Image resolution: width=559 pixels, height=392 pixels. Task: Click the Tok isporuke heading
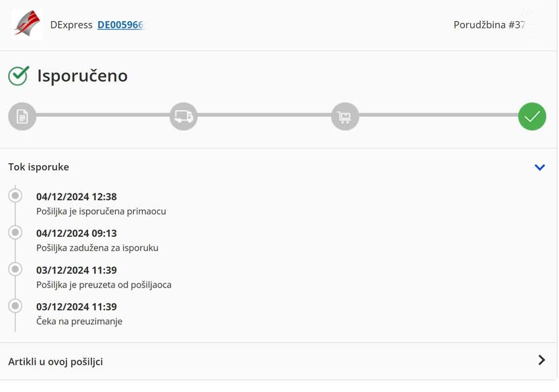click(39, 167)
